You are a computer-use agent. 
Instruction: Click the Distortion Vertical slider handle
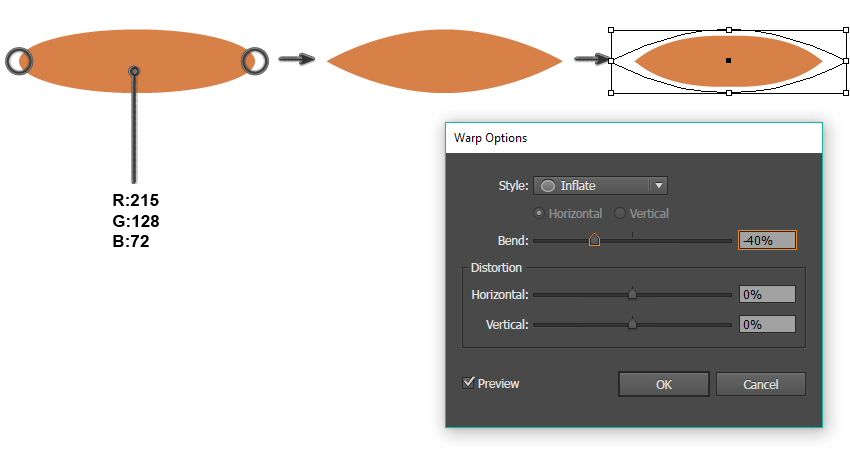[632, 324]
